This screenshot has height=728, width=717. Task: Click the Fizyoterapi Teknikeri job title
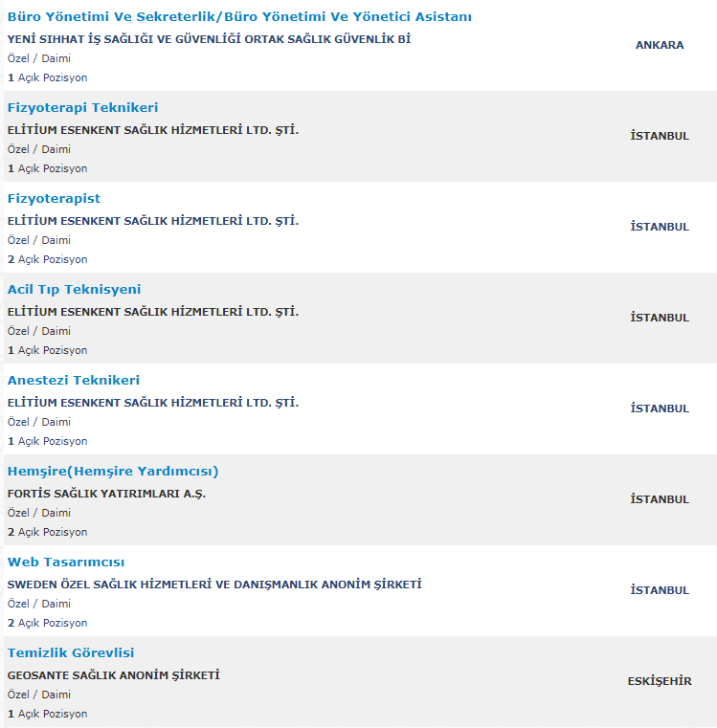point(82,108)
